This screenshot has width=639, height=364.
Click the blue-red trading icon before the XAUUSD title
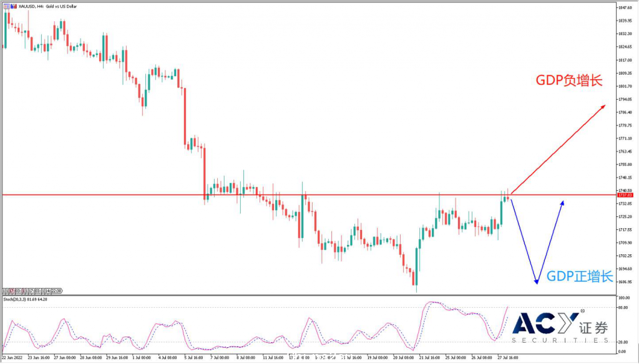tap(14, 6)
